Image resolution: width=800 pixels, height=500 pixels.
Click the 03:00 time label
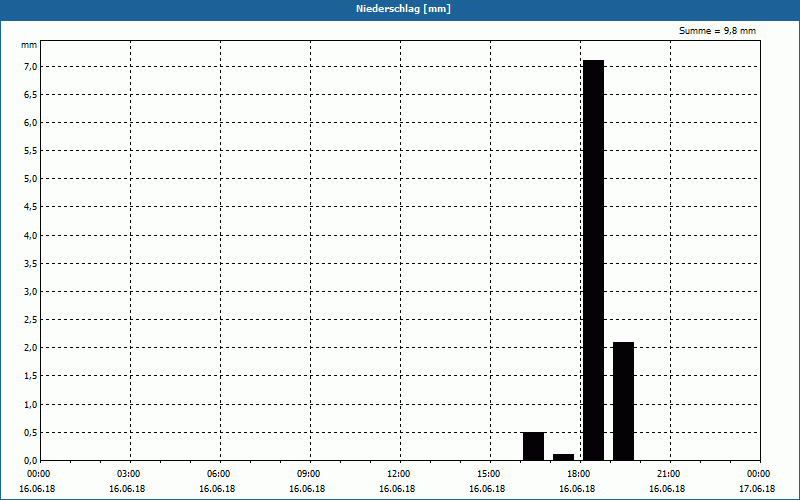[129, 474]
